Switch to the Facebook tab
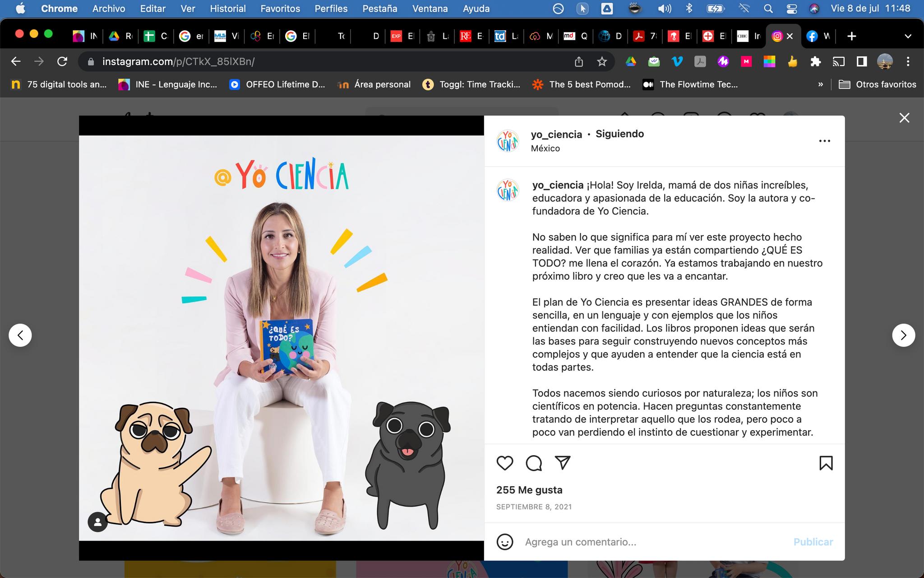 click(x=818, y=36)
